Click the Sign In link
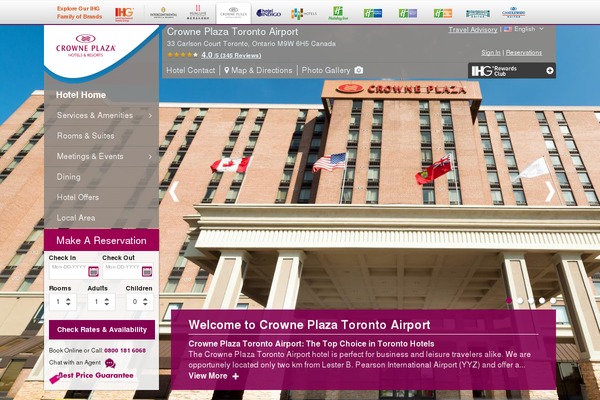 491,52
